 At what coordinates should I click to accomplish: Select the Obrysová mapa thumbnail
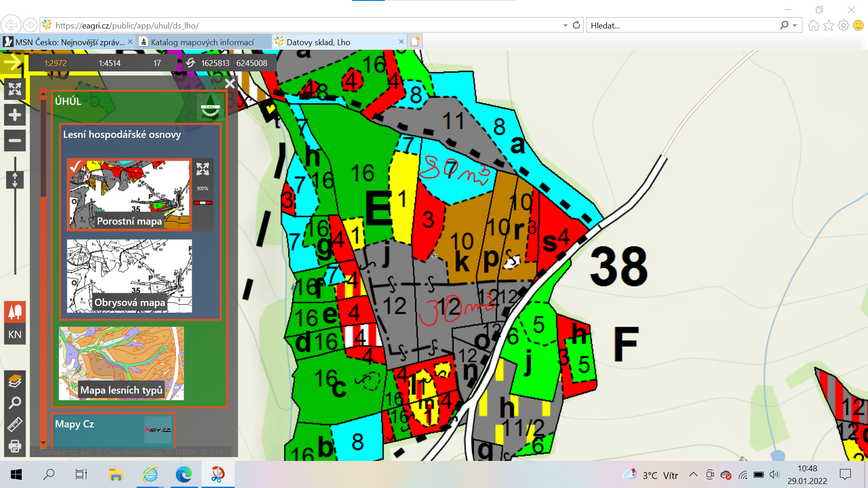129,276
